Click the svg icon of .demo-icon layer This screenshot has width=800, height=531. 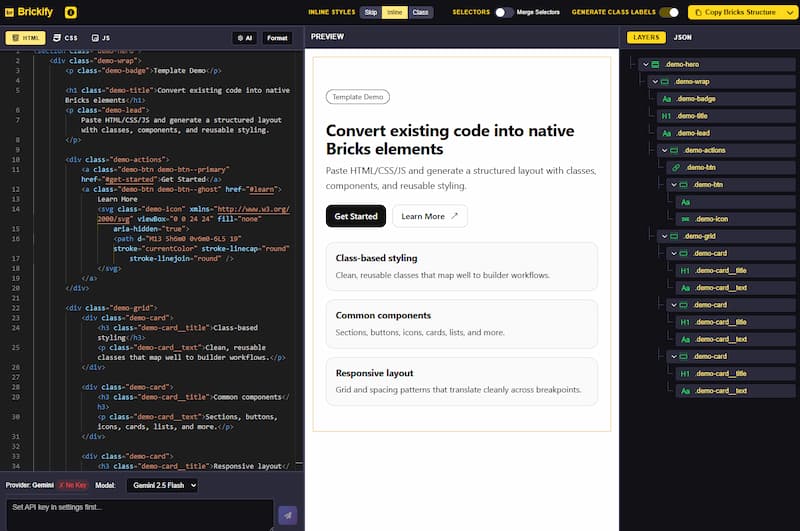tap(685, 219)
